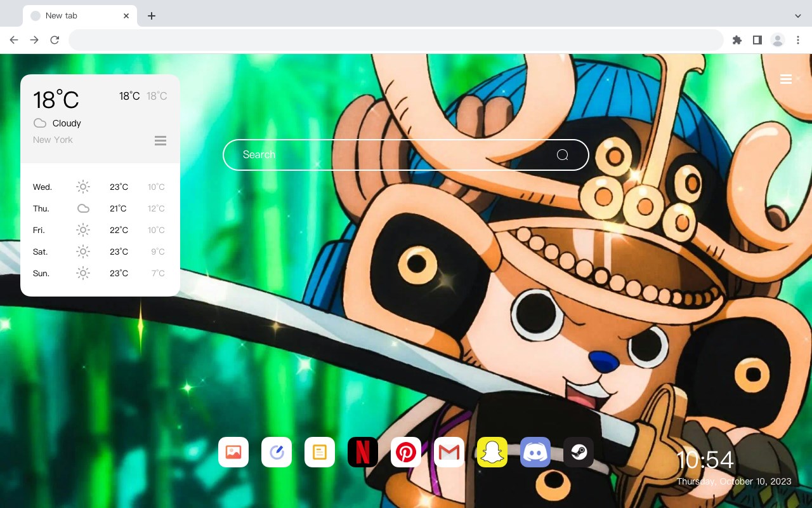Expand the tab search chevron
This screenshot has height=508, width=812.
pyautogui.click(x=798, y=16)
